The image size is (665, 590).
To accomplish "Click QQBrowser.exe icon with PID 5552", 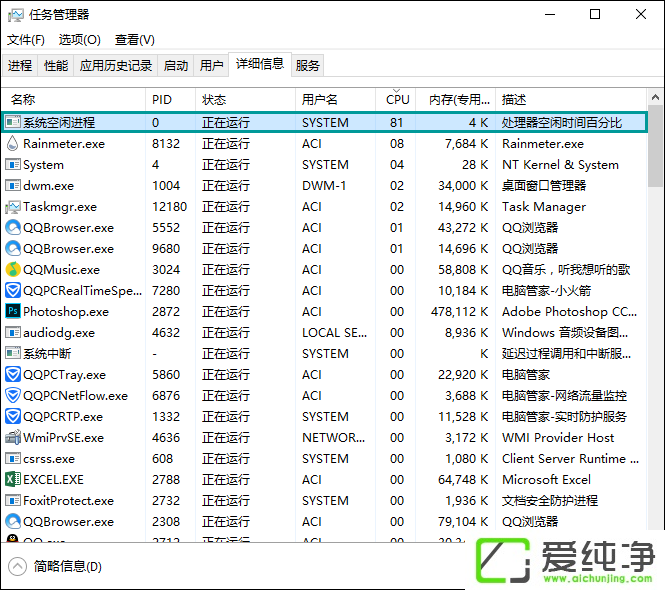I will click(x=13, y=227).
